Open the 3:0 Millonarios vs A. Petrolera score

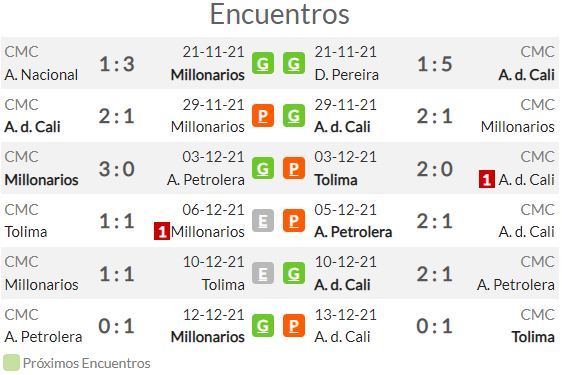117,169
